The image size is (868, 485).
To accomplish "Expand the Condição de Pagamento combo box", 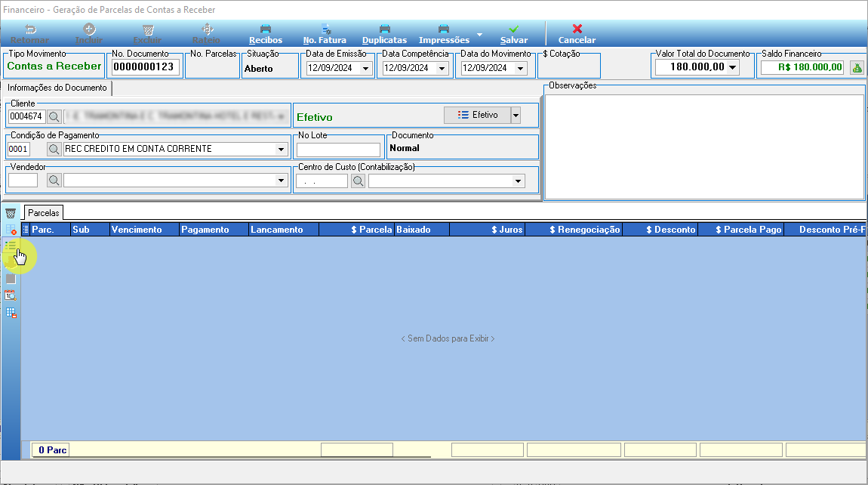I will 282,149.
